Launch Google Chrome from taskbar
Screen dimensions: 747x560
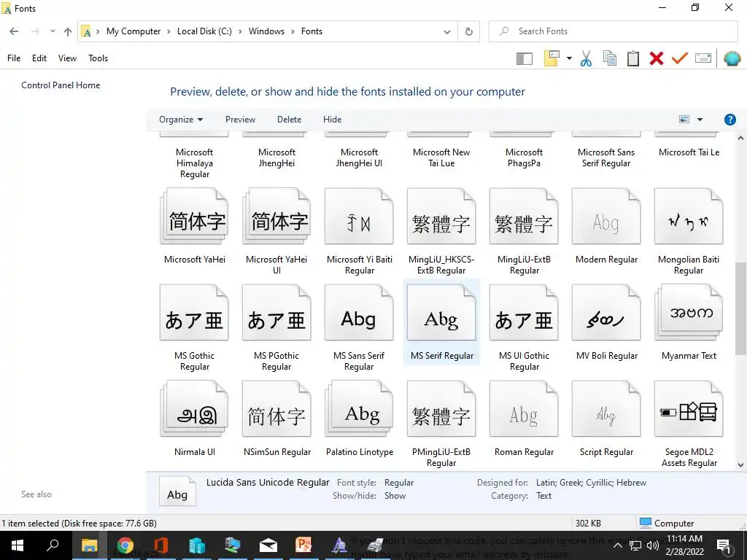125,545
